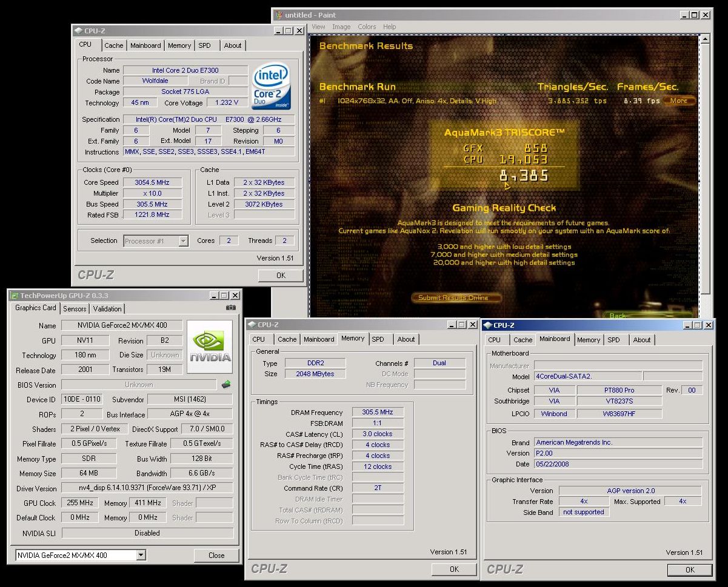Click the Paint title bar app icon
728x587 pixels.
(x=279, y=15)
